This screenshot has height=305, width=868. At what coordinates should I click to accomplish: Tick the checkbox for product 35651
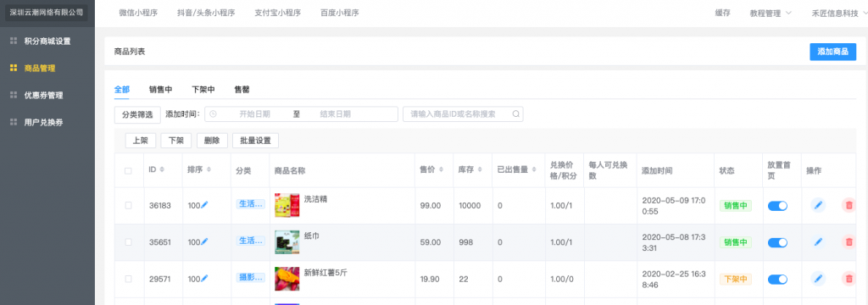tap(129, 242)
